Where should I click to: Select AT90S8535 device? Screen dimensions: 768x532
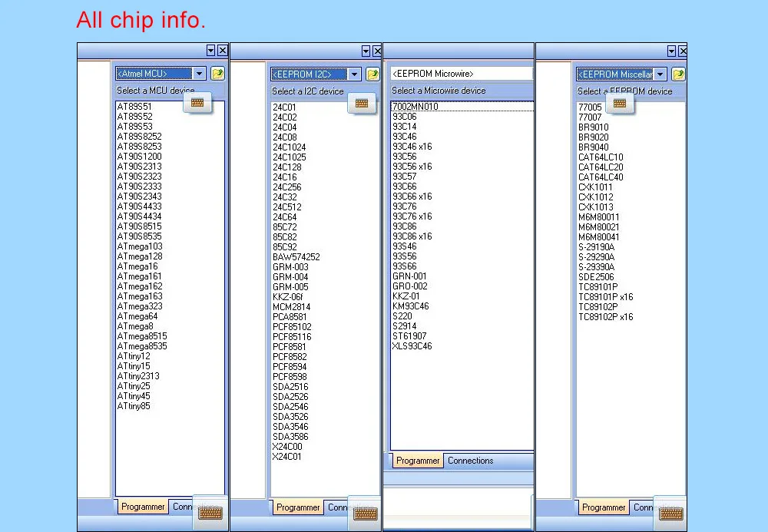click(x=139, y=236)
